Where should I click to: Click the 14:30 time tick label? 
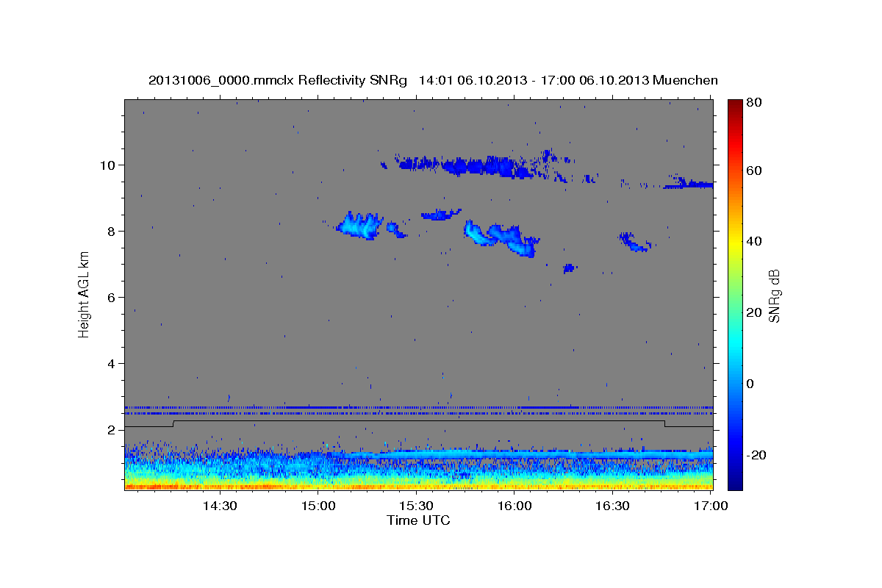click(220, 506)
